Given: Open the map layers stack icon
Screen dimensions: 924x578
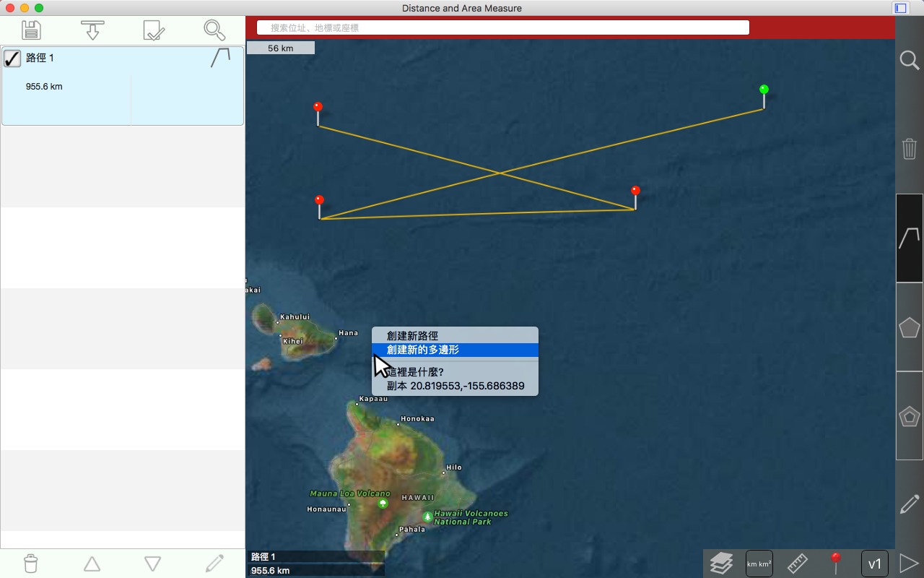Looking at the screenshot, I should [721, 563].
